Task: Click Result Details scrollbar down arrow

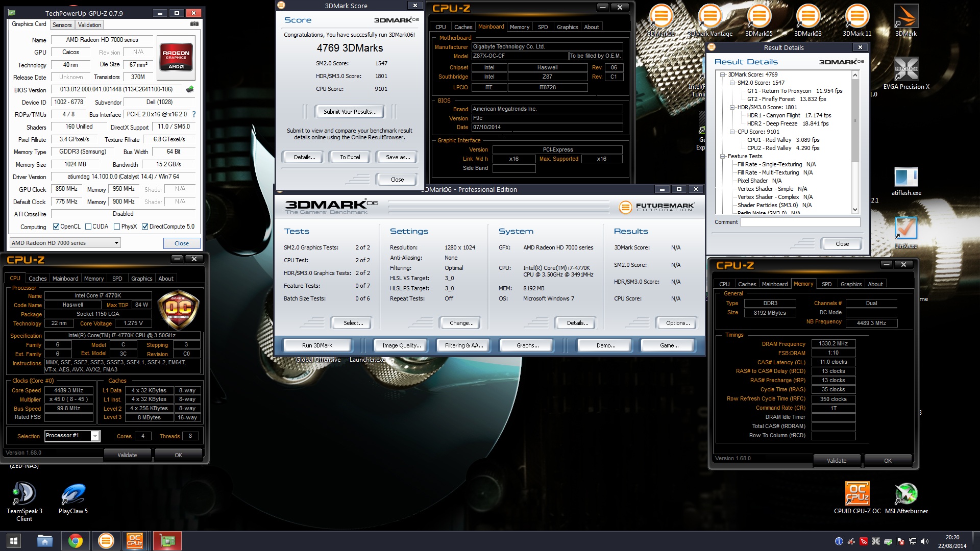Action: pyautogui.click(x=855, y=210)
